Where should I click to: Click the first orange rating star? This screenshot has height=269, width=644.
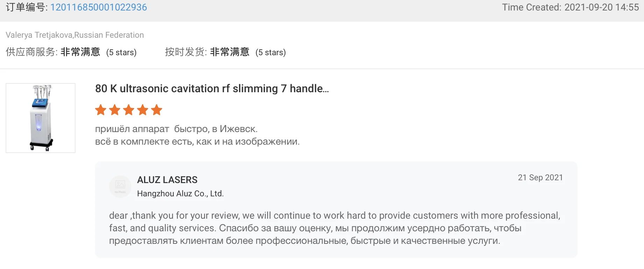(101, 110)
